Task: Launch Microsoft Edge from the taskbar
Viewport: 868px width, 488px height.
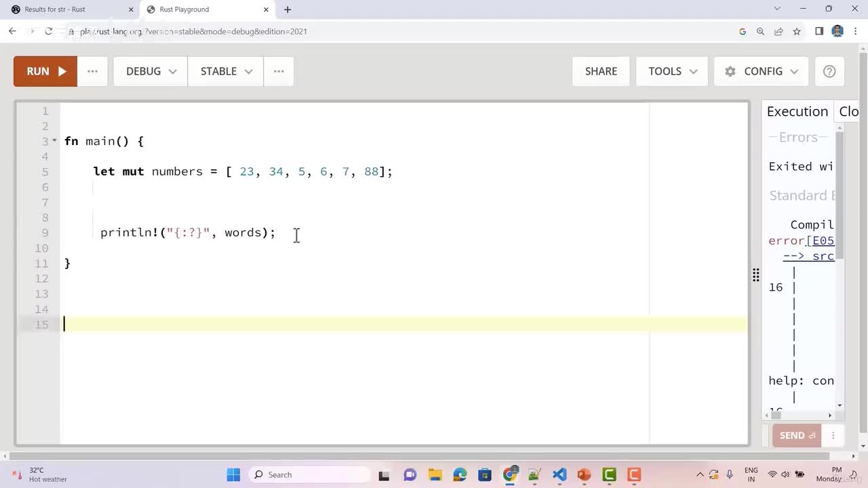Action: (460, 474)
